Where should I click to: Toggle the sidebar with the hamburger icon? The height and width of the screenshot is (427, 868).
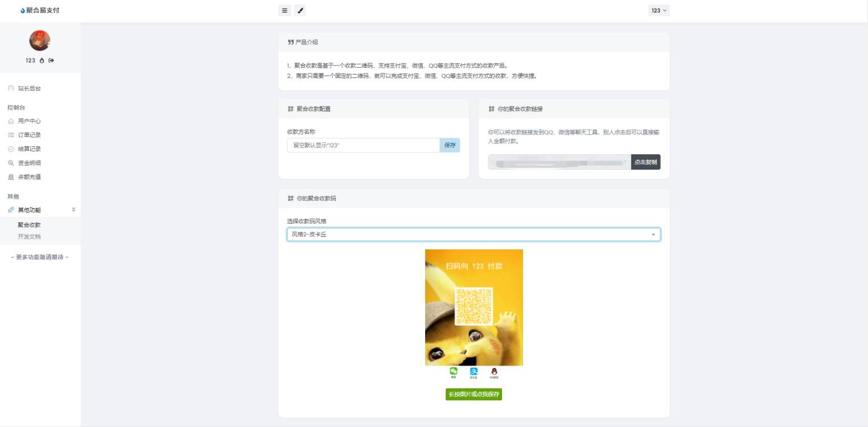tap(285, 10)
